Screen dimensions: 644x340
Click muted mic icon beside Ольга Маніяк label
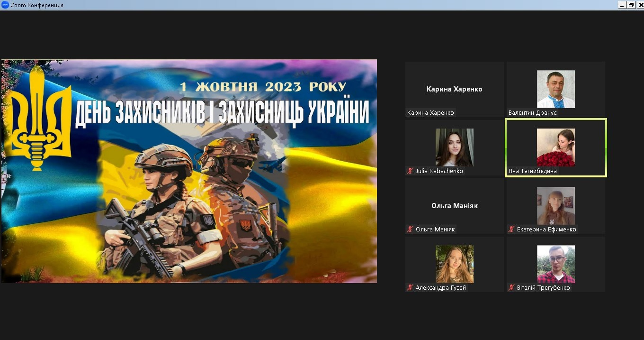pyautogui.click(x=410, y=229)
